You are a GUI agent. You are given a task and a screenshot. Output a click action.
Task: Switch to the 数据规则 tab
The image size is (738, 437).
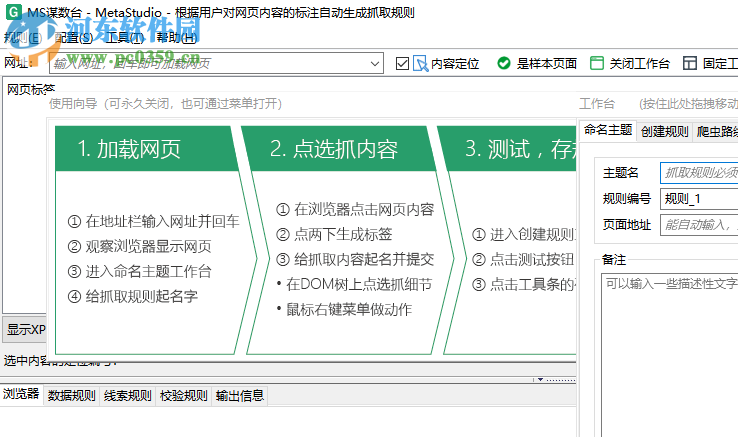pyautogui.click(x=72, y=396)
